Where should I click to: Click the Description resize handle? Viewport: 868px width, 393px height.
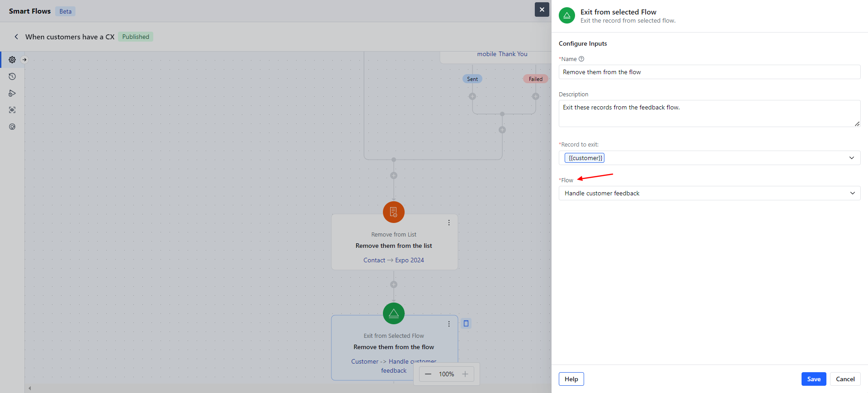pyautogui.click(x=857, y=124)
